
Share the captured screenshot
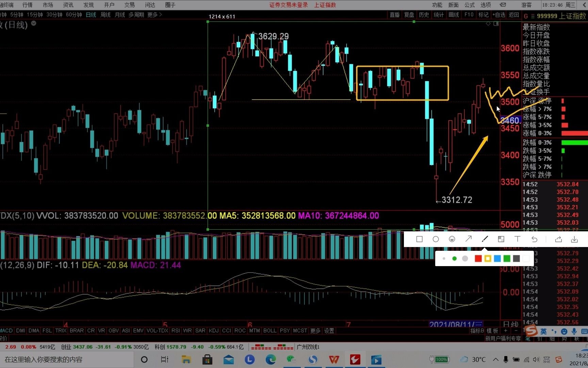pos(558,239)
